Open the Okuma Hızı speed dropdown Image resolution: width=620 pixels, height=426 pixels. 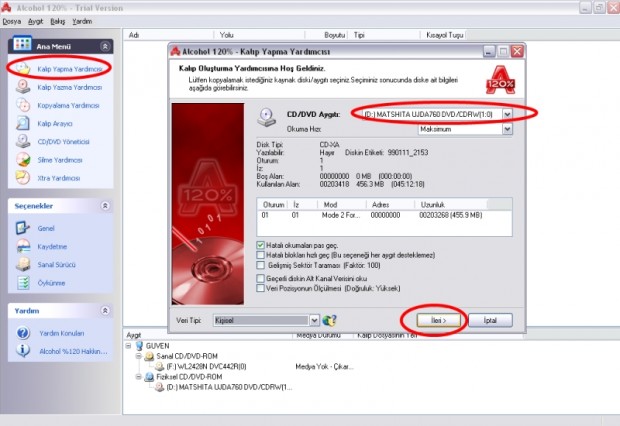tap(507, 129)
